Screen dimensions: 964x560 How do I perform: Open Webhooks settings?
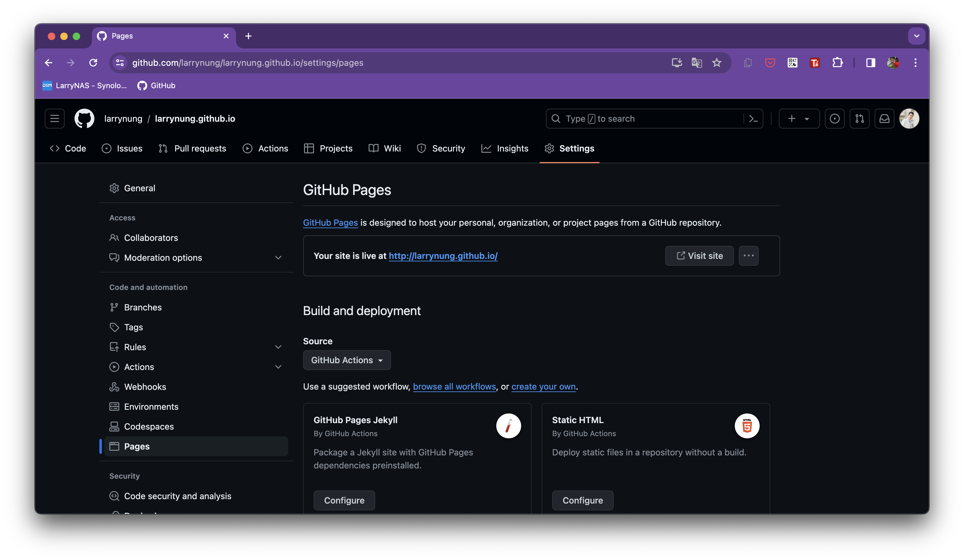(x=196, y=387)
